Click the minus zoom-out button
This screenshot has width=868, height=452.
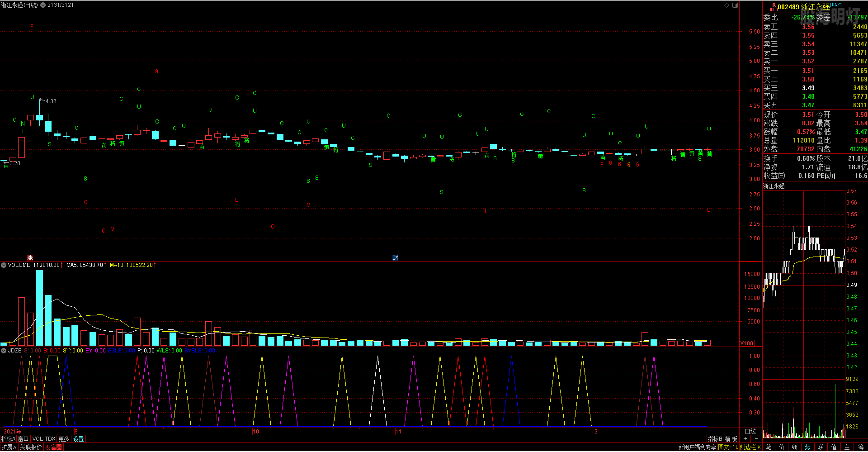tap(756, 439)
